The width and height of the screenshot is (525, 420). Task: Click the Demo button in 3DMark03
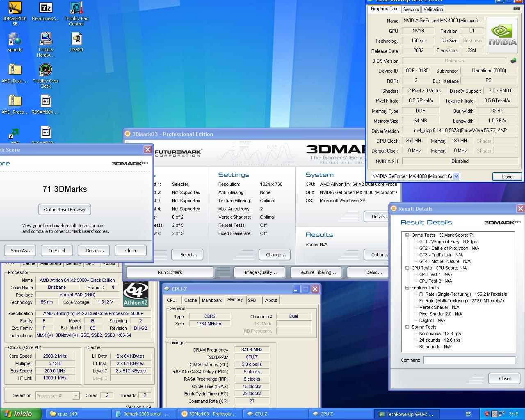tap(374, 272)
